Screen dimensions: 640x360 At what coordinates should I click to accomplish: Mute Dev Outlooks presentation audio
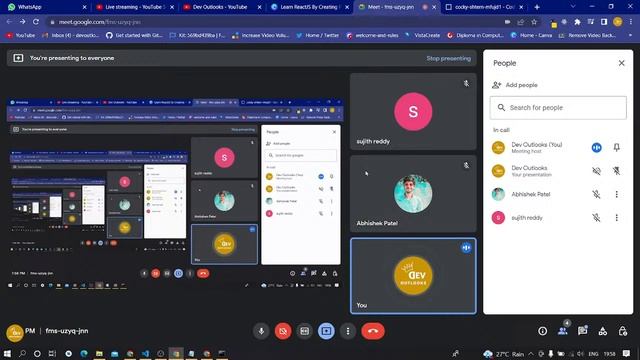tap(596, 171)
